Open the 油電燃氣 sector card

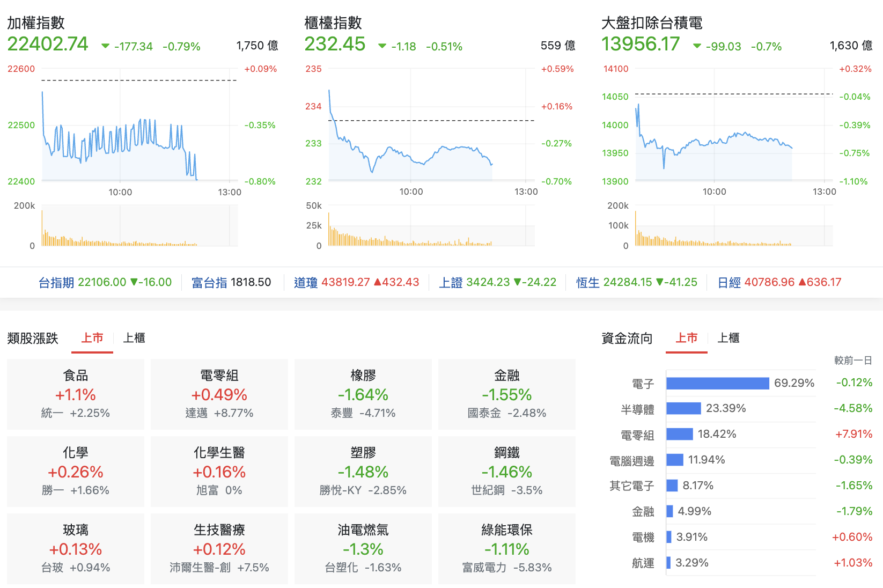(x=363, y=549)
